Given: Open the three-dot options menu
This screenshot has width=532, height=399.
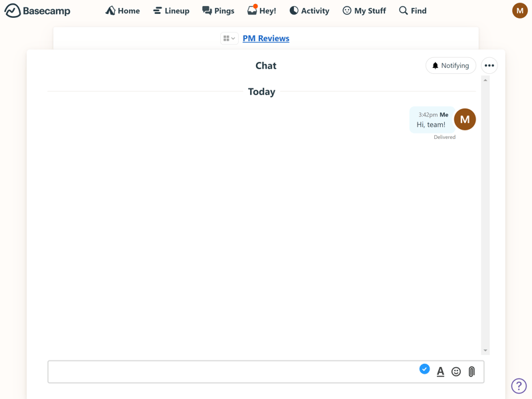Looking at the screenshot, I should [489, 65].
